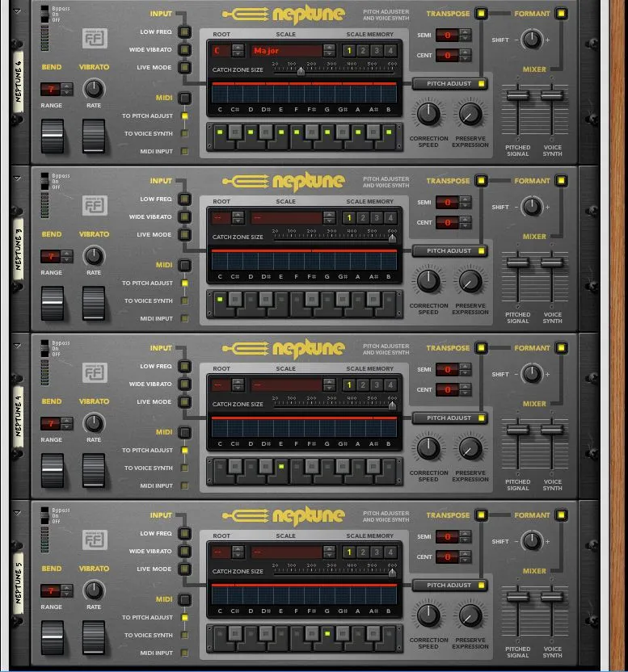Click the FF patch logo on Neptune 6
Image resolution: width=628 pixels, height=672 pixels.
click(x=95, y=39)
